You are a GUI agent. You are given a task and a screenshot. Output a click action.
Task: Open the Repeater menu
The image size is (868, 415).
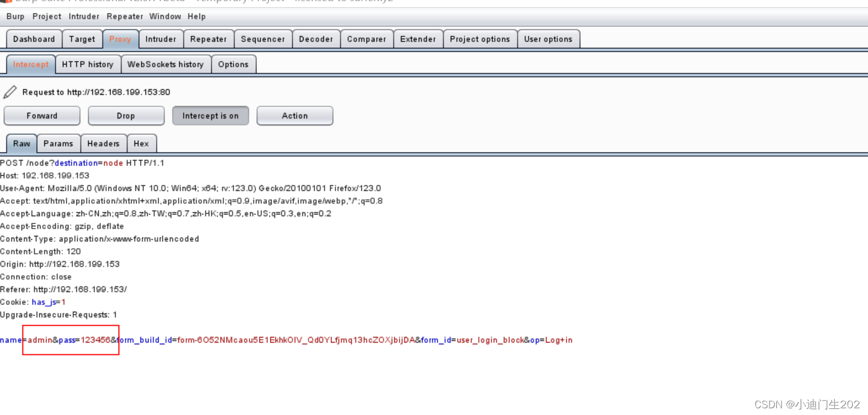[125, 16]
